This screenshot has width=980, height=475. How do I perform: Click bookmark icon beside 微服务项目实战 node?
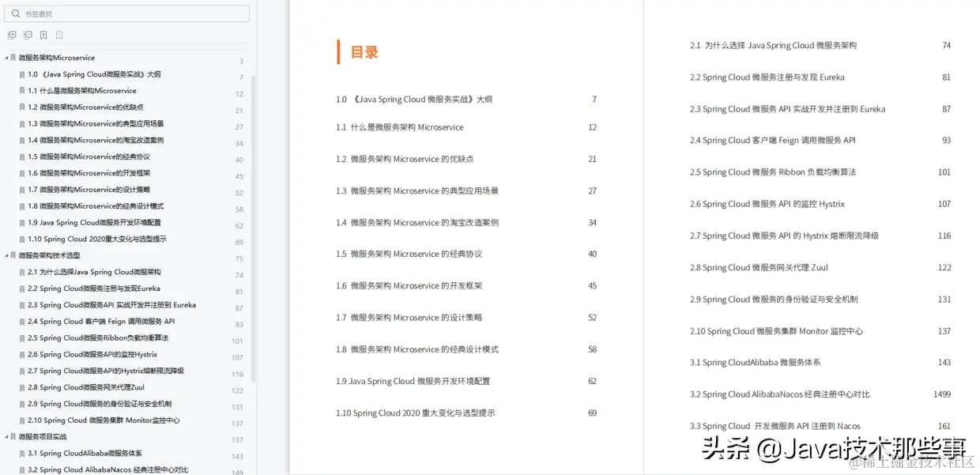(13, 436)
